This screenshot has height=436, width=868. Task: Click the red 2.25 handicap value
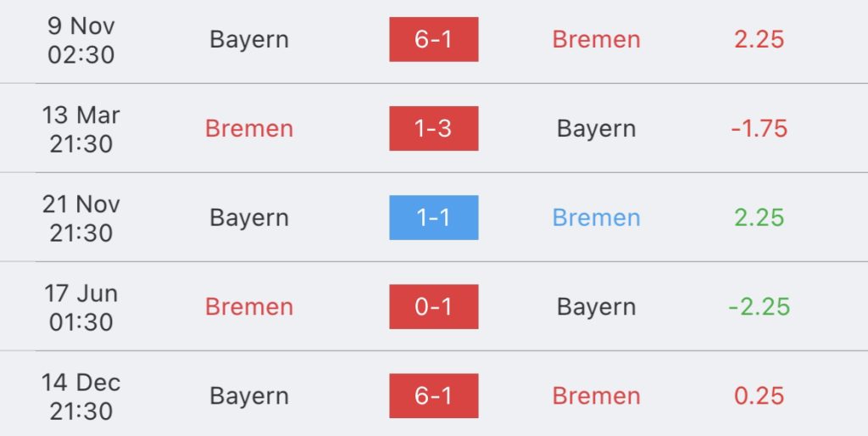pyautogui.click(x=759, y=39)
